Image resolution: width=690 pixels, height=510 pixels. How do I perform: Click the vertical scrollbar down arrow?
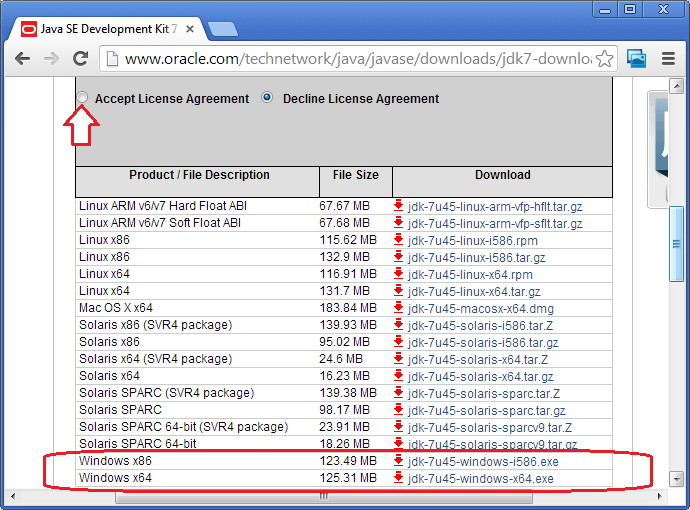click(677, 479)
